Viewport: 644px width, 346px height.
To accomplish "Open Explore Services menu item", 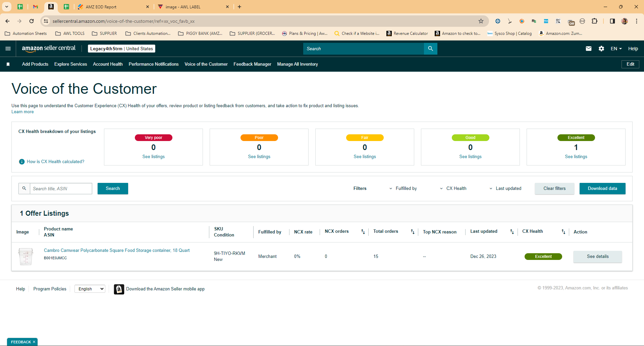I will tap(70, 64).
